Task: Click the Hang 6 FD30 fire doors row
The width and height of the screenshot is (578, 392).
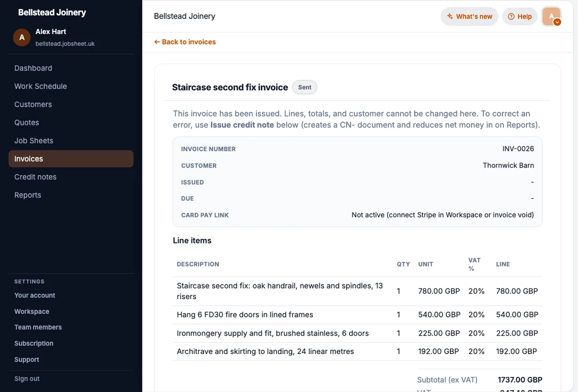Action: [x=358, y=315]
